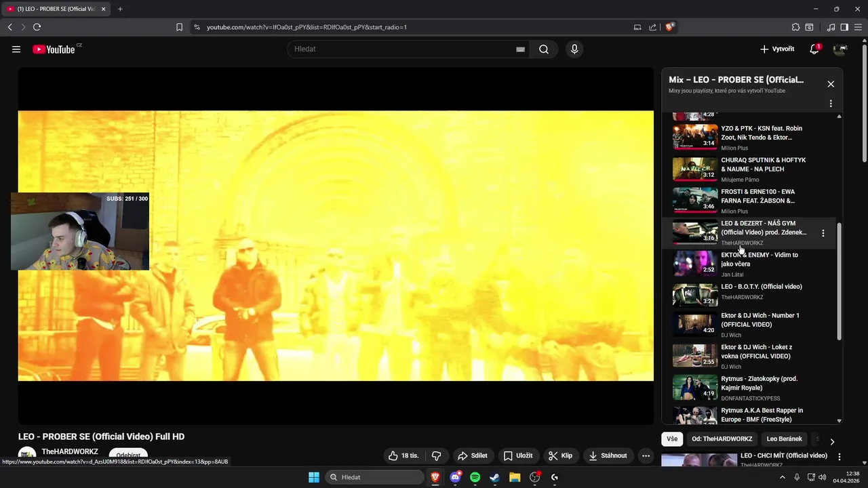Screen dimensions: 868x488
Task: Click the playlist scroll-down arrow
Action: pos(839,421)
